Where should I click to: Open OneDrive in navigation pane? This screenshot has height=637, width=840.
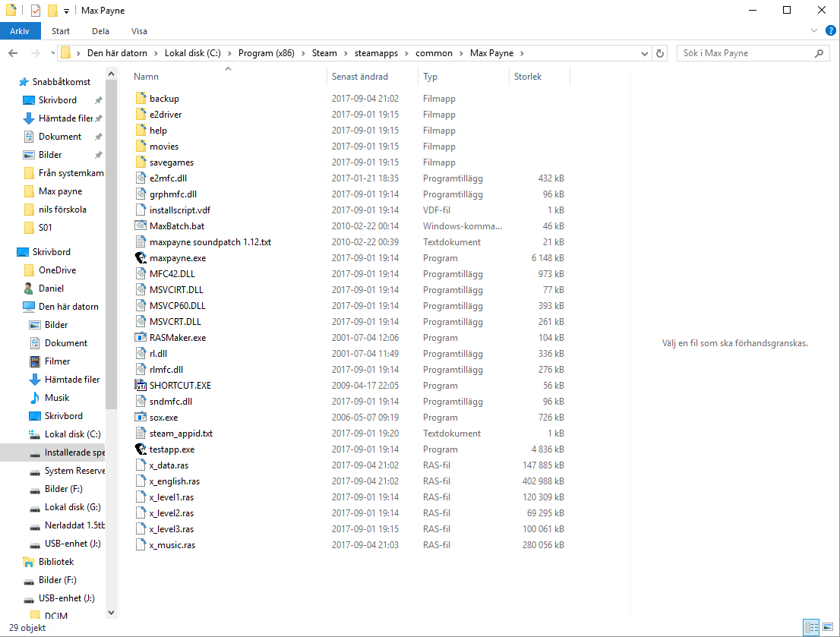pyautogui.click(x=57, y=270)
